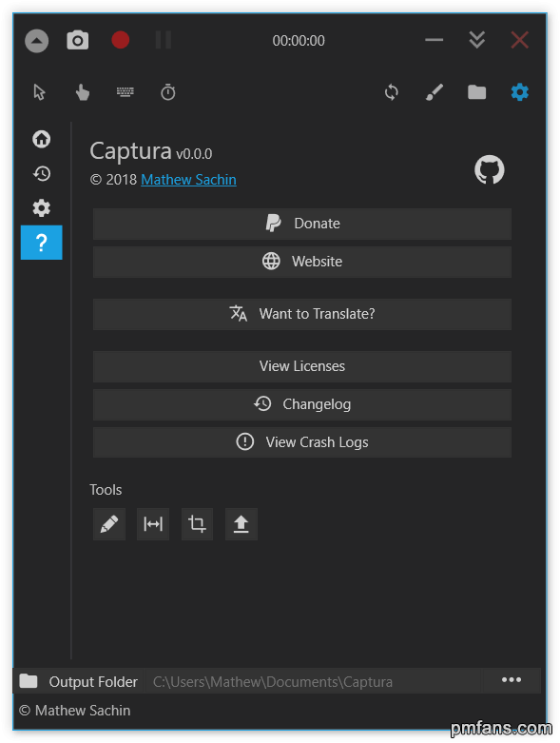560x743 pixels.
Task: Select the About question mark tab
Action: pyautogui.click(x=42, y=243)
